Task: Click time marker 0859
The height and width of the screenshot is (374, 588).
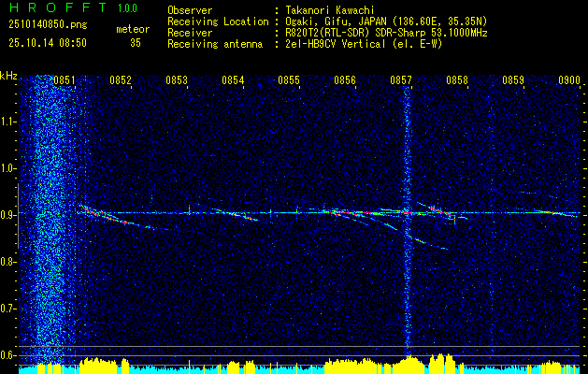Action: point(513,79)
